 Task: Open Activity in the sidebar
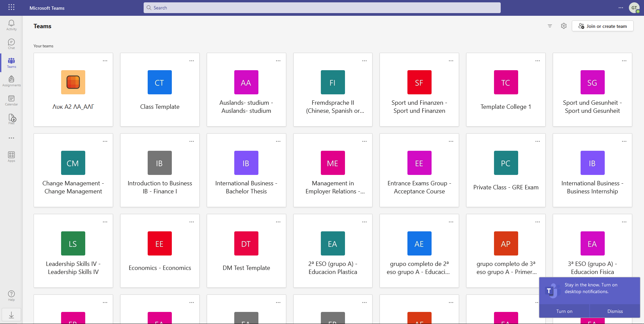[x=11, y=25]
